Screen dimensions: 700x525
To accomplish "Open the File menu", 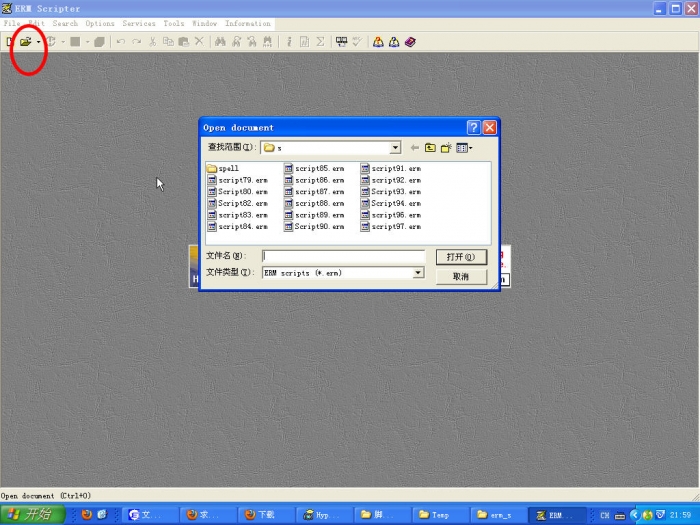I will [x=12, y=23].
